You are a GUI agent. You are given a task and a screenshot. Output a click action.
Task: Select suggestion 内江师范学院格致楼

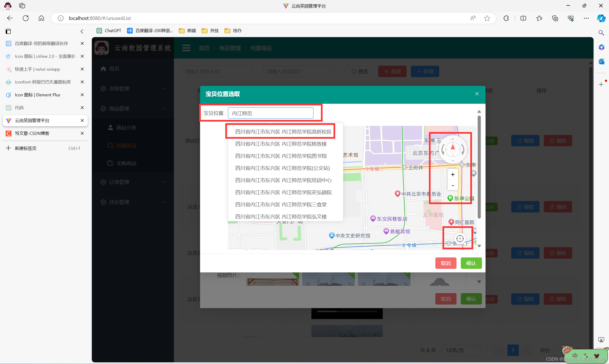pos(285,144)
